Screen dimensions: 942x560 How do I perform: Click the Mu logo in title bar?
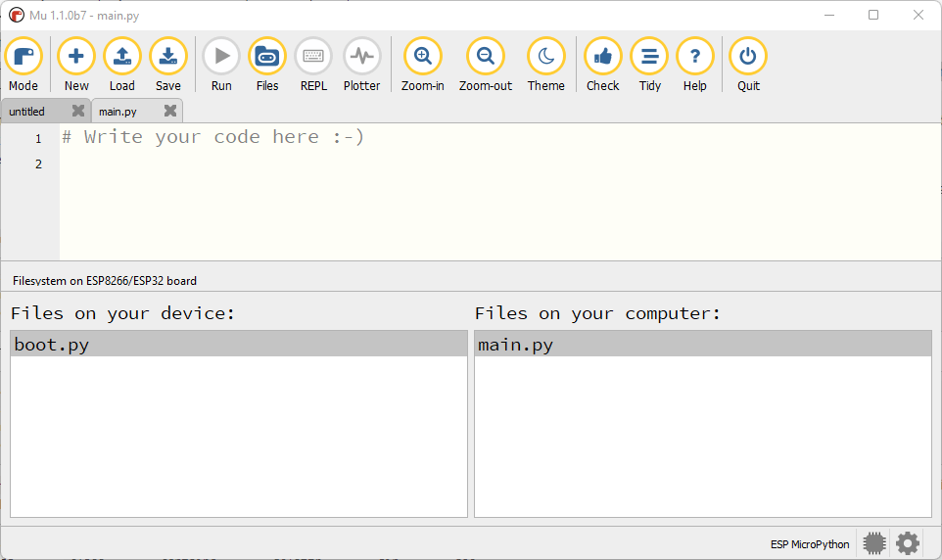point(17,15)
